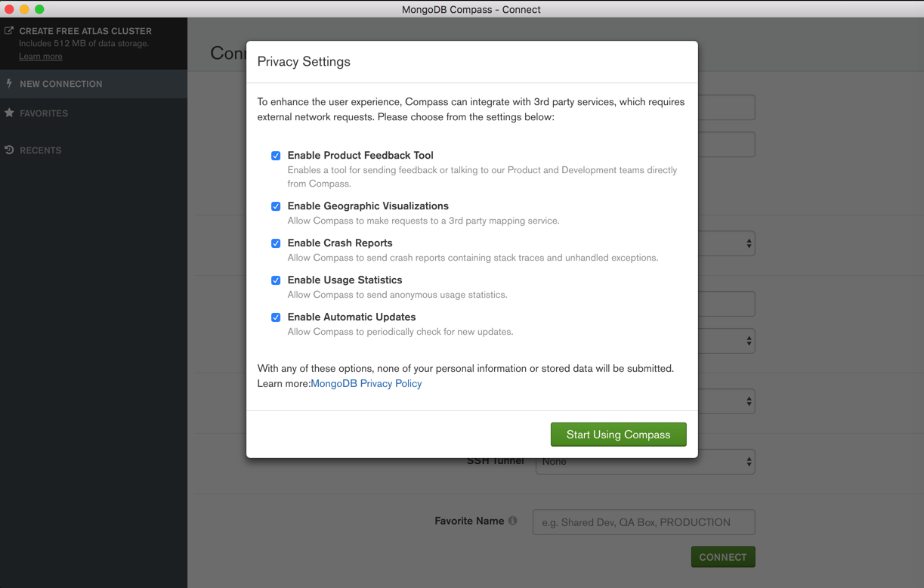Toggle the Enable Crash Reports checkbox
924x588 pixels.
pyautogui.click(x=276, y=243)
